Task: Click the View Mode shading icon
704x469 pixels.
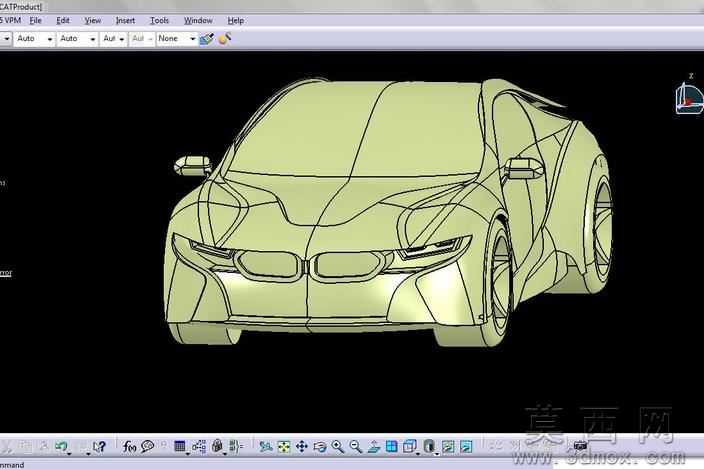Action: point(429,447)
